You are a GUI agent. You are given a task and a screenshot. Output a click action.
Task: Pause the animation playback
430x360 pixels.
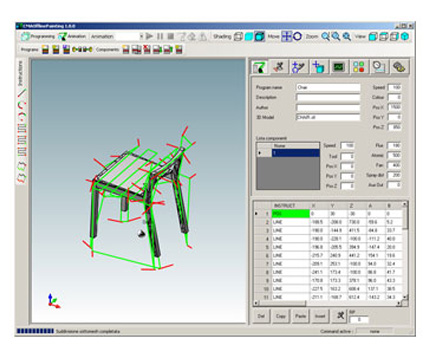pyautogui.click(x=160, y=36)
